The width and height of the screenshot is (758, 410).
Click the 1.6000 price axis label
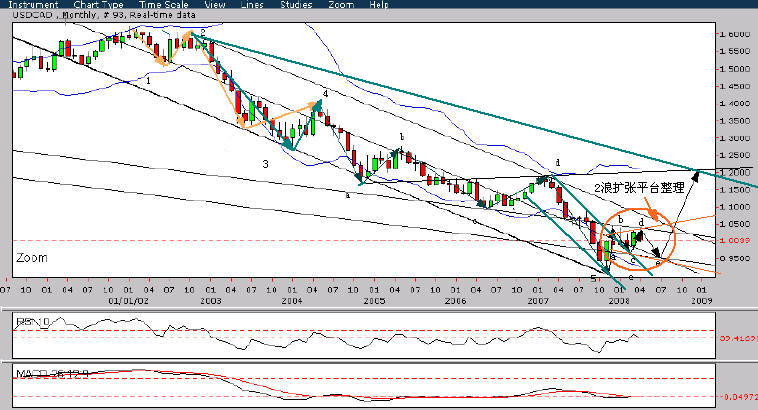733,34
